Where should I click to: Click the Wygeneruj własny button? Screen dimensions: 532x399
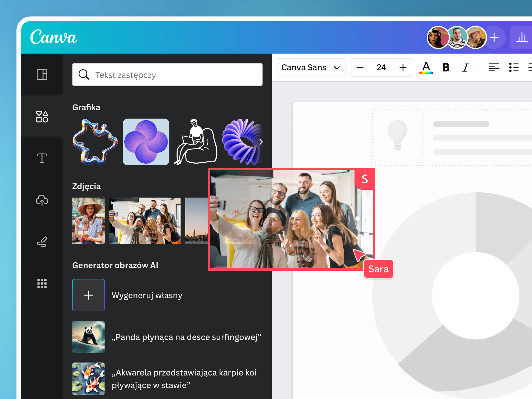(88, 295)
